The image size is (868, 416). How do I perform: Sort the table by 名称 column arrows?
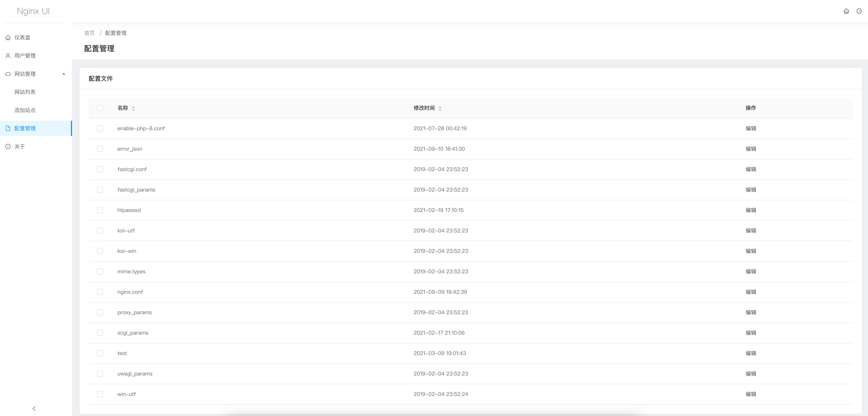coord(133,108)
